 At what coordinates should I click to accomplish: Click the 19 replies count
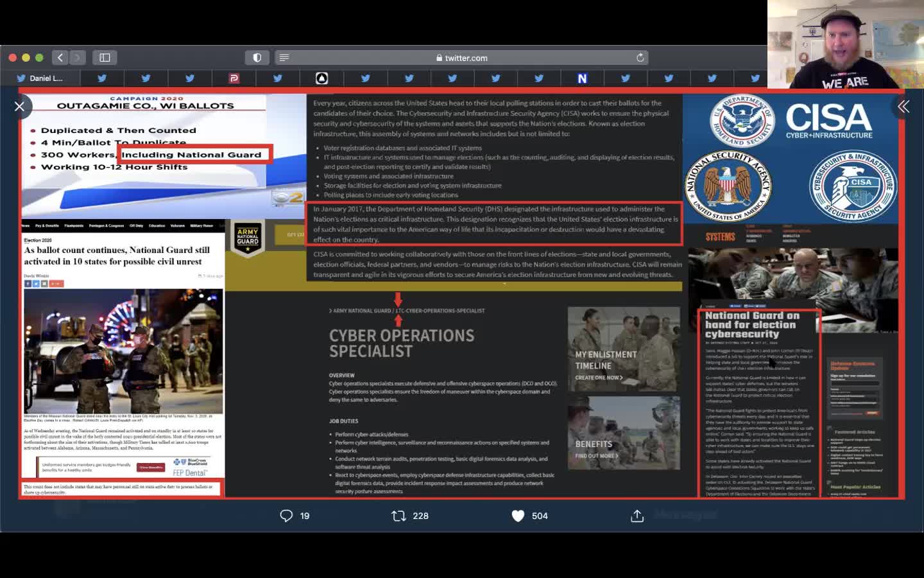305,516
